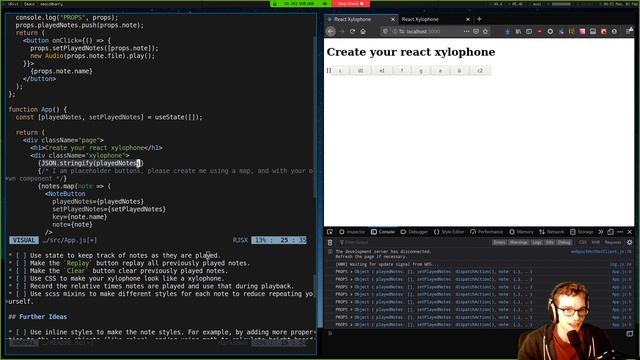Toggle responsive design mode in devtools
The height and width of the screenshot is (360, 640).
click(610, 232)
